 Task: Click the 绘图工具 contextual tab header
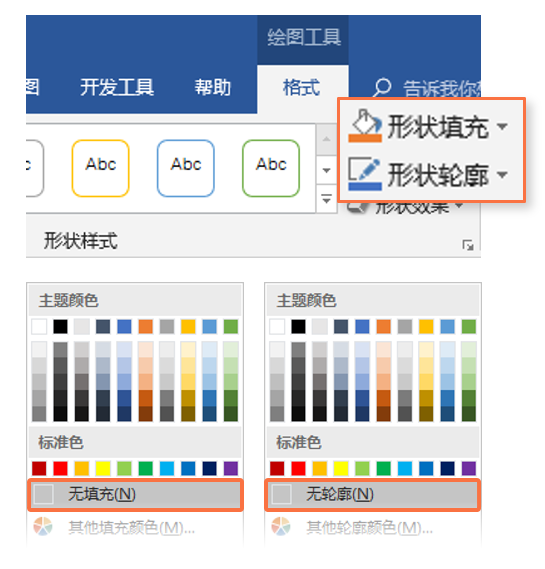point(304,37)
